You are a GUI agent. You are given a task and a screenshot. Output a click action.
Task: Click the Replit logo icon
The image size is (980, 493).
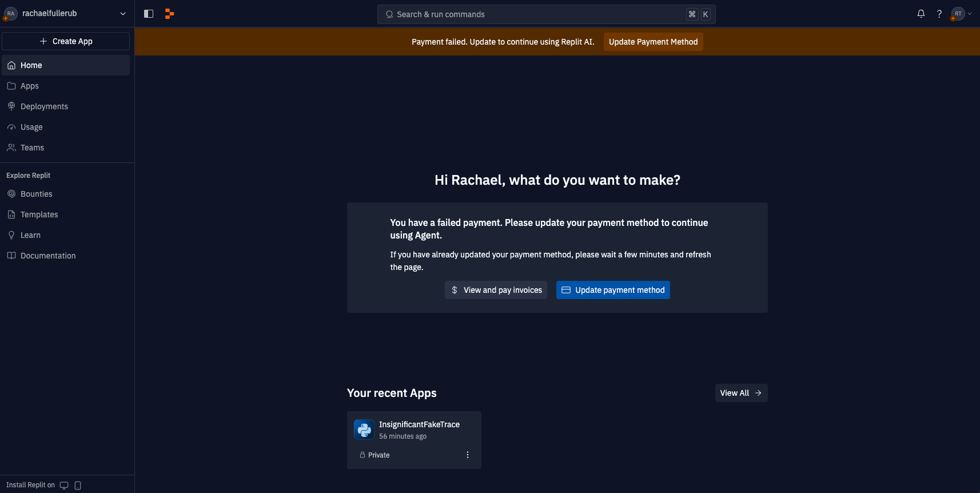pos(169,14)
